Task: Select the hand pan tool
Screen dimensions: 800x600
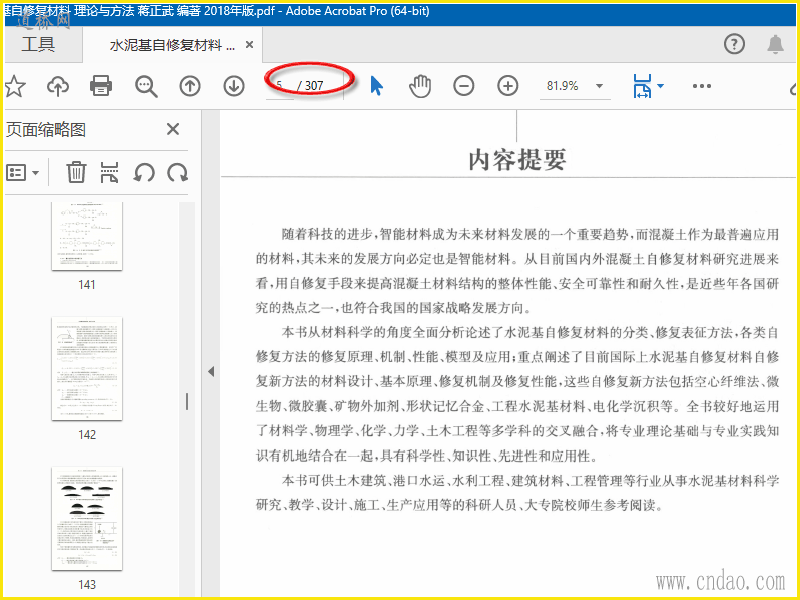Action: pos(420,86)
